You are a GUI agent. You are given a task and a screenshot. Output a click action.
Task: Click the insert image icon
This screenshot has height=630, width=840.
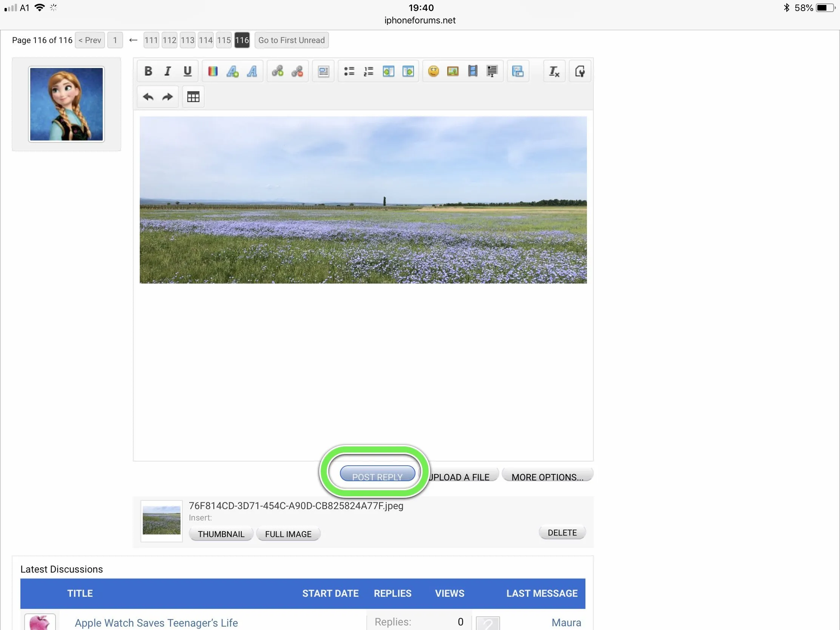click(452, 71)
